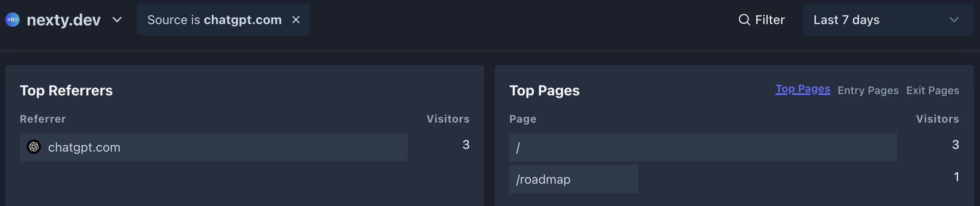Select the /roadmap page row
The image size is (980, 206).
pyautogui.click(x=574, y=179)
